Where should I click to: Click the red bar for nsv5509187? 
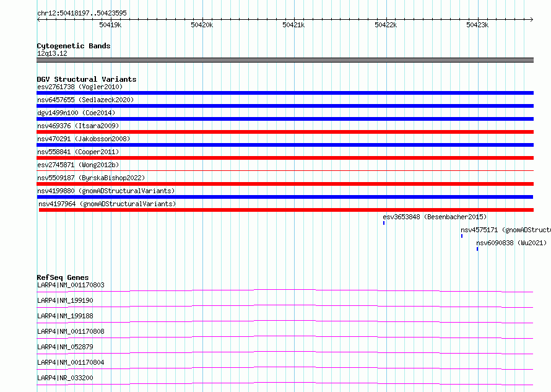[285, 184]
